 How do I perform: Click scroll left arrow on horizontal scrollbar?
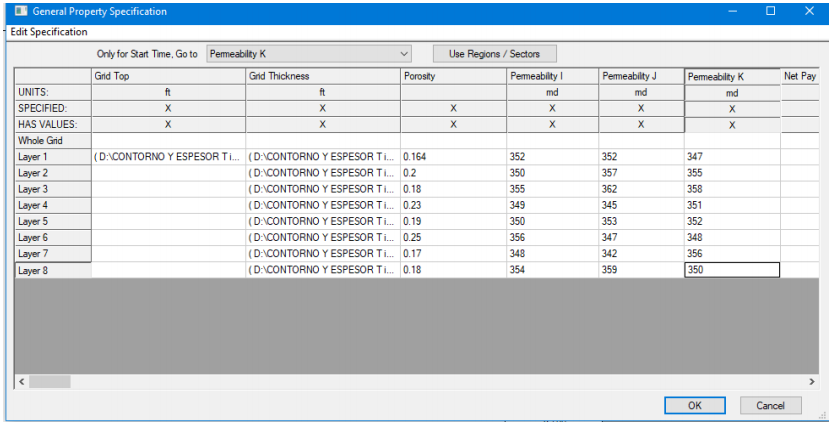click(21, 382)
